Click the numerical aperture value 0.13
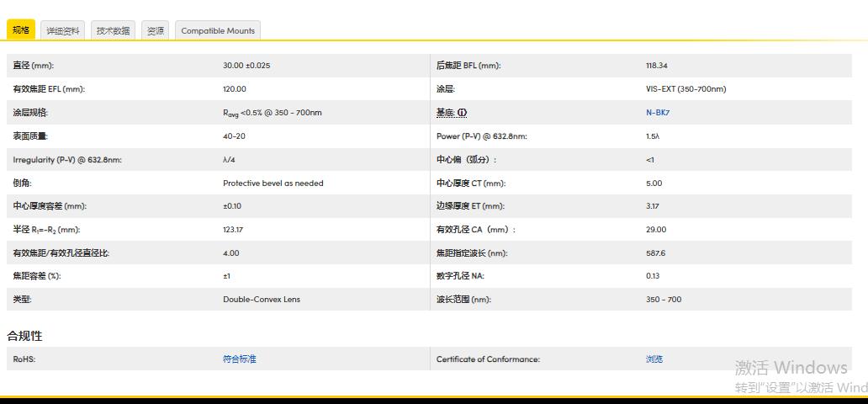This screenshot has height=404, width=868. [653, 276]
